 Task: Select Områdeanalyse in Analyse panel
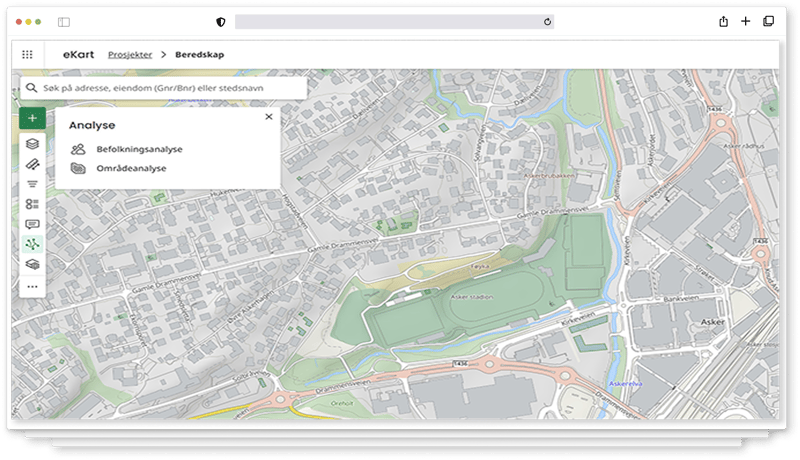click(131, 168)
